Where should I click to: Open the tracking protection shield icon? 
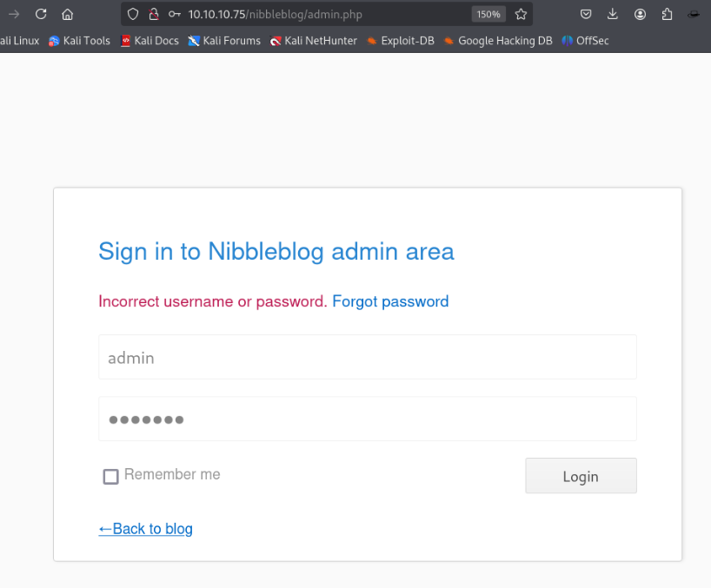(133, 14)
